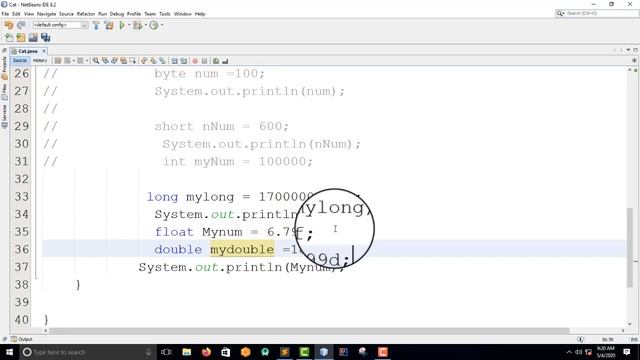Viewport: 640px width, 360px height.
Task: Click the Stop Macro Recording icon
Action: coord(204,61)
